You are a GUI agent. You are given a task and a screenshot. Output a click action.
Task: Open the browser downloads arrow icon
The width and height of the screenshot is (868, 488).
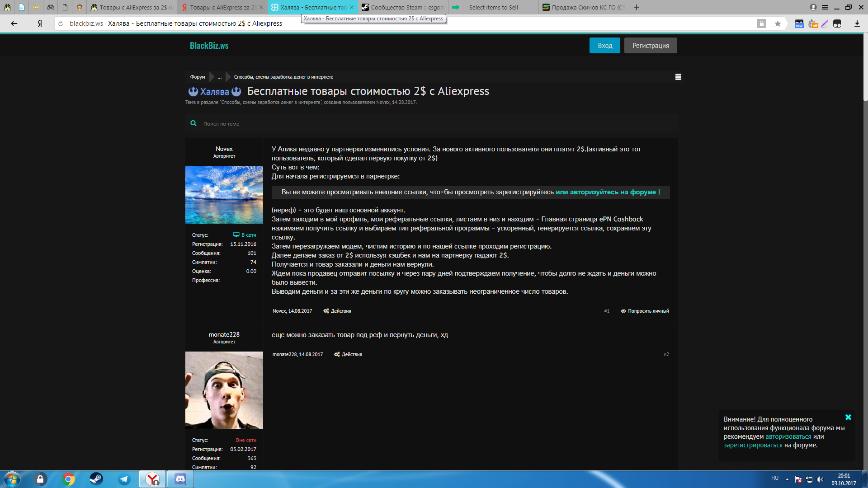857,23
